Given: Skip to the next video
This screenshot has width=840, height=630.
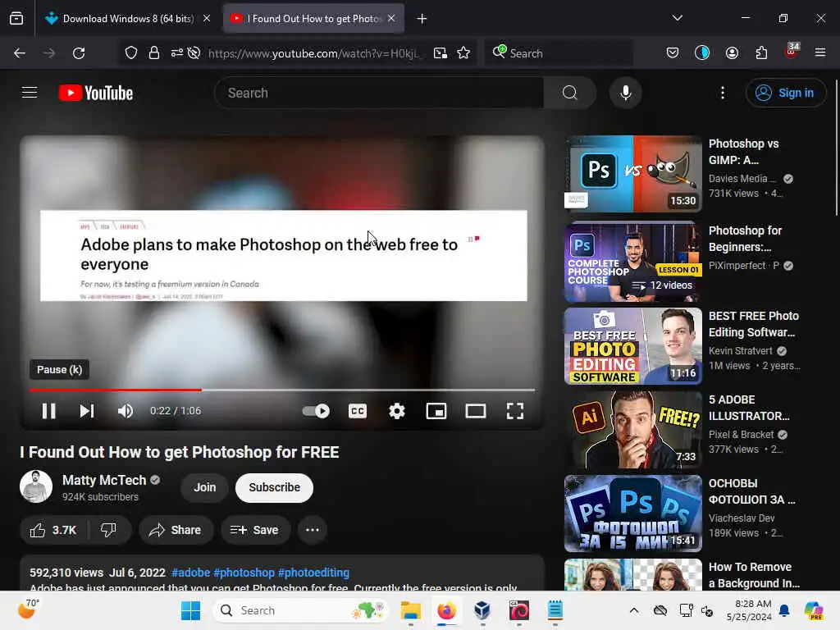Looking at the screenshot, I should click(x=87, y=411).
